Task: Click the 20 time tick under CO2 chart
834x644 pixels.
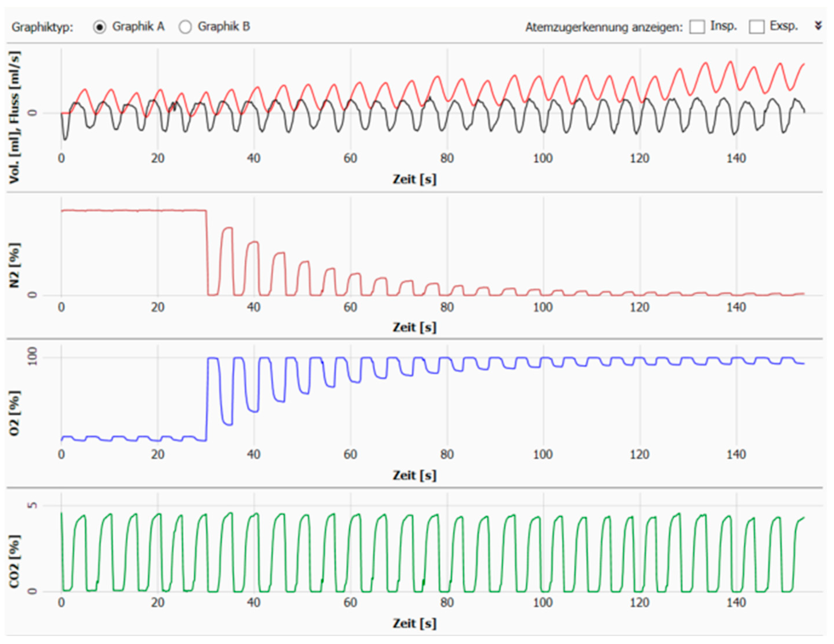Action: click(157, 603)
